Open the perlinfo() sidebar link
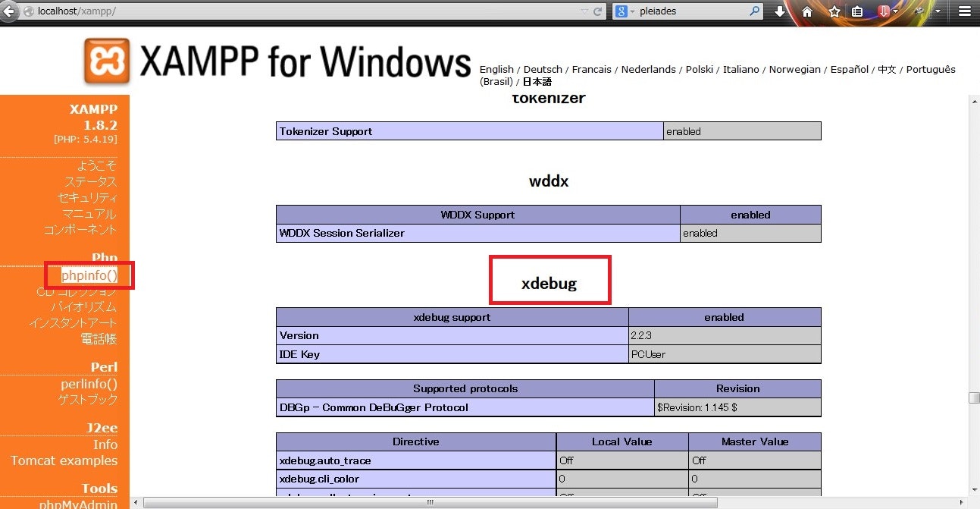The image size is (980, 509). [x=89, y=384]
